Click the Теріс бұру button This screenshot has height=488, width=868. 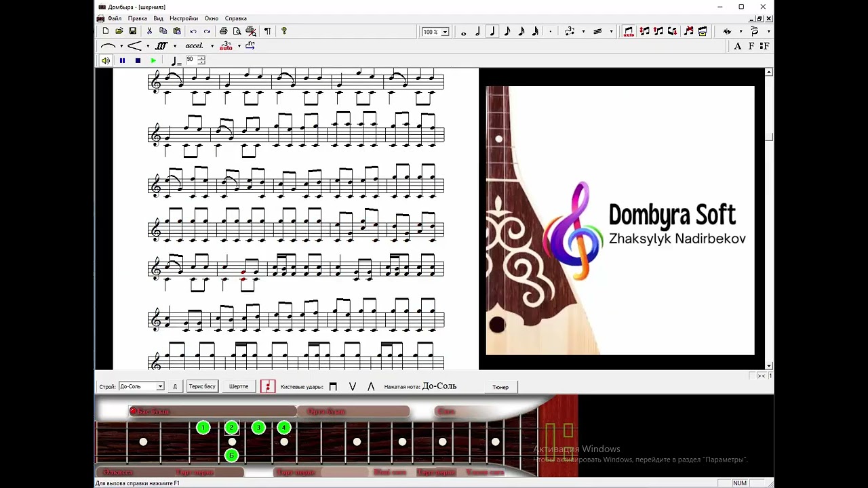[x=202, y=386]
